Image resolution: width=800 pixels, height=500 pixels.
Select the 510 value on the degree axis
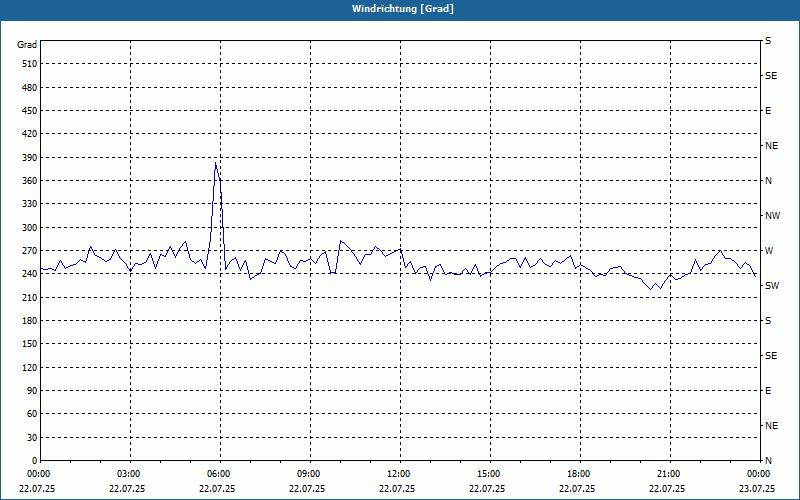point(30,64)
